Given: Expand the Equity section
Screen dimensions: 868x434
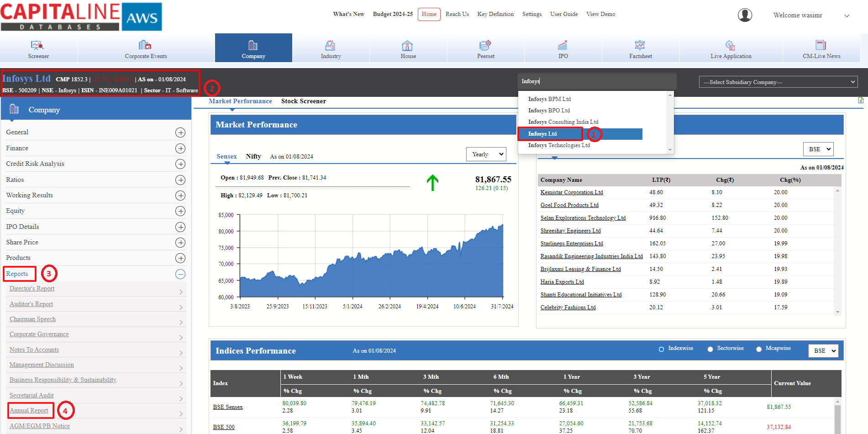Looking at the screenshot, I should (180, 211).
